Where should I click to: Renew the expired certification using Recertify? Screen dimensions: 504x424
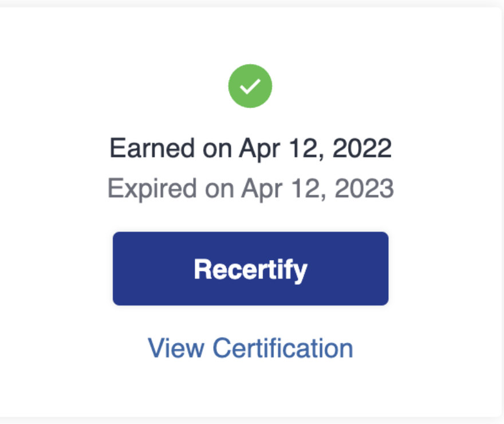250,268
